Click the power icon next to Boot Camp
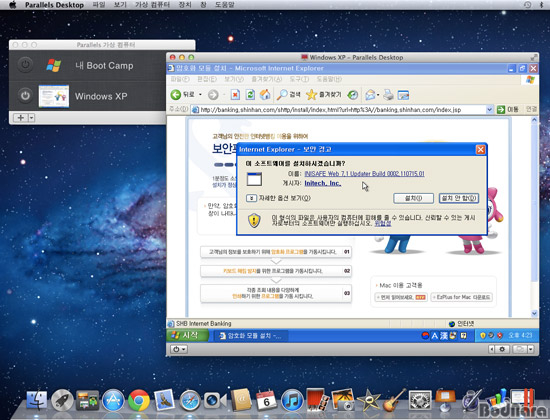 [25, 65]
